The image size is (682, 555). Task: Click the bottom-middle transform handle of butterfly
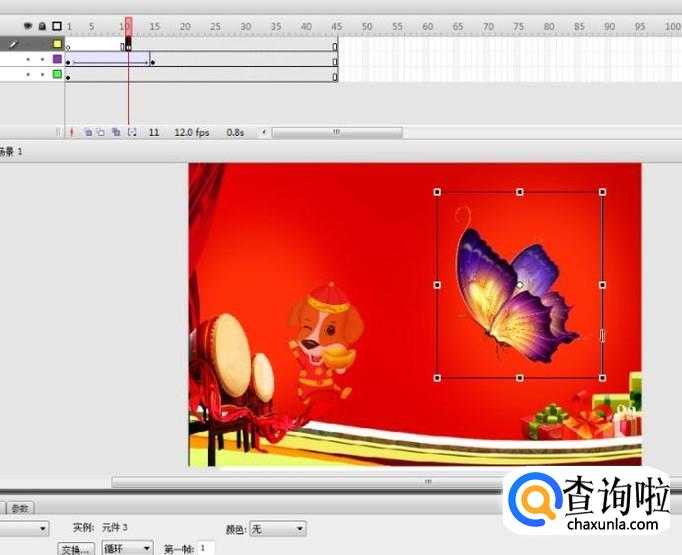coord(520,378)
